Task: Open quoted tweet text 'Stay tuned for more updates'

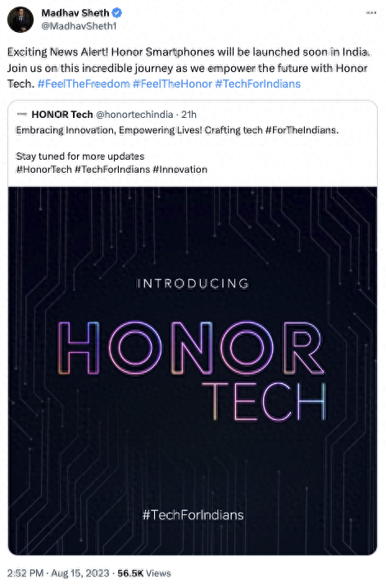Action: pyautogui.click(x=80, y=156)
